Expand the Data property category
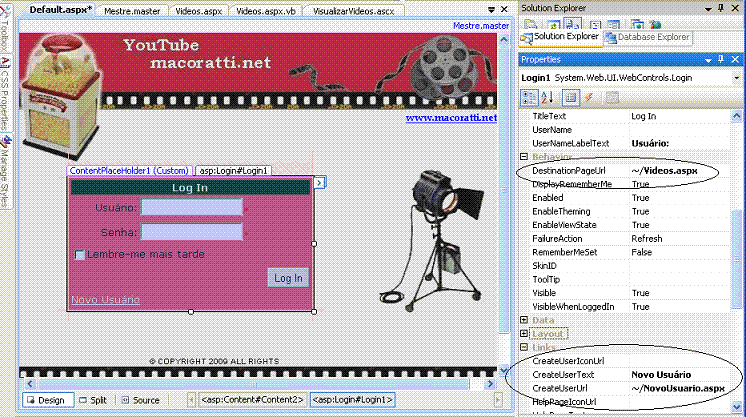 coord(524,320)
